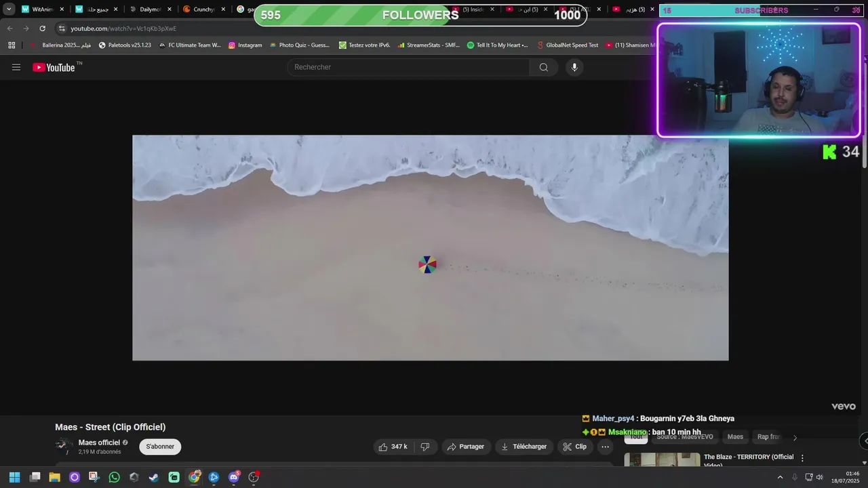The height and width of the screenshot is (488, 868).
Task: Close the Dailymotion tab
Action: pos(170,9)
